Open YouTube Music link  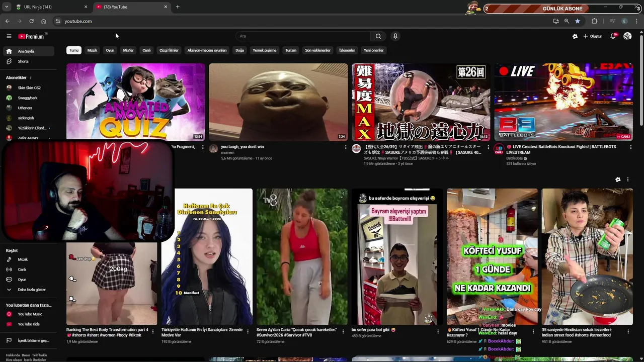(x=28, y=314)
